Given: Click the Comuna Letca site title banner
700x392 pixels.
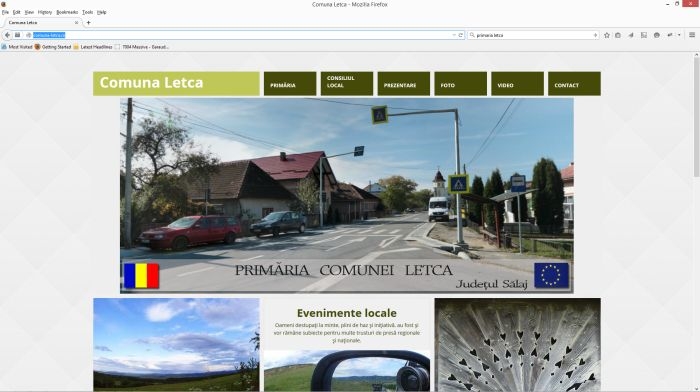Looking at the screenshot, I should 176,83.
